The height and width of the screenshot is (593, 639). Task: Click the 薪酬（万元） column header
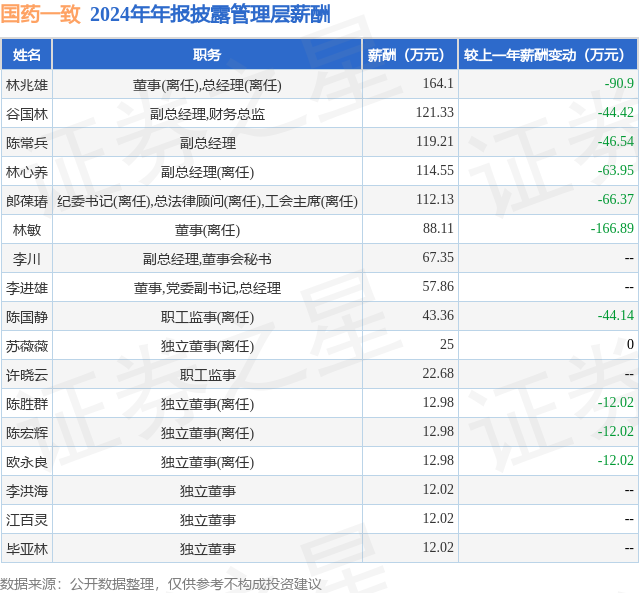pyautogui.click(x=410, y=55)
